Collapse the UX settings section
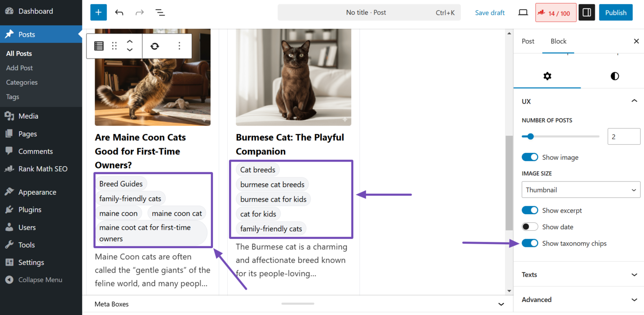Screen dimensions: 644x315 [634, 101]
